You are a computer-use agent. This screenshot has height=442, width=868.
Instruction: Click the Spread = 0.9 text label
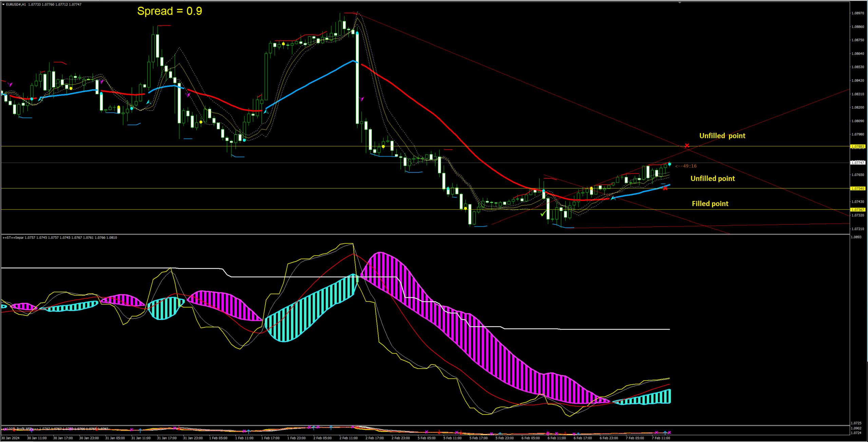[x=169, y=11]
